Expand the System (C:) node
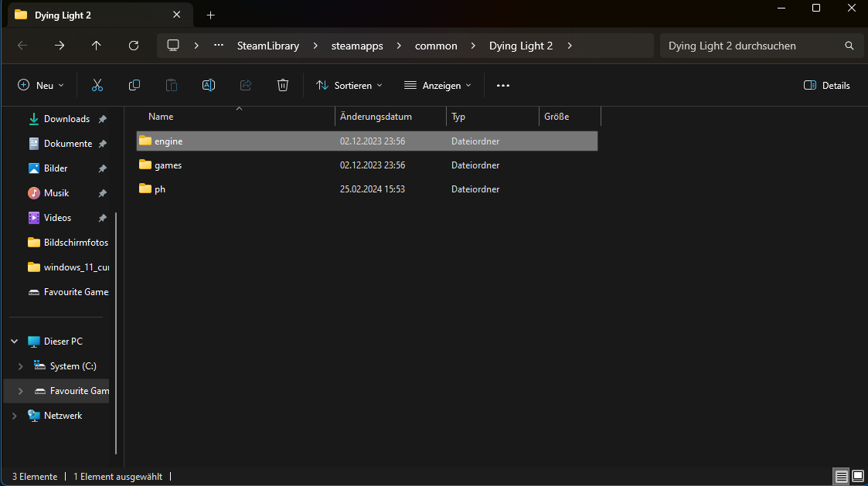868x486 pixels. point(20,366)
